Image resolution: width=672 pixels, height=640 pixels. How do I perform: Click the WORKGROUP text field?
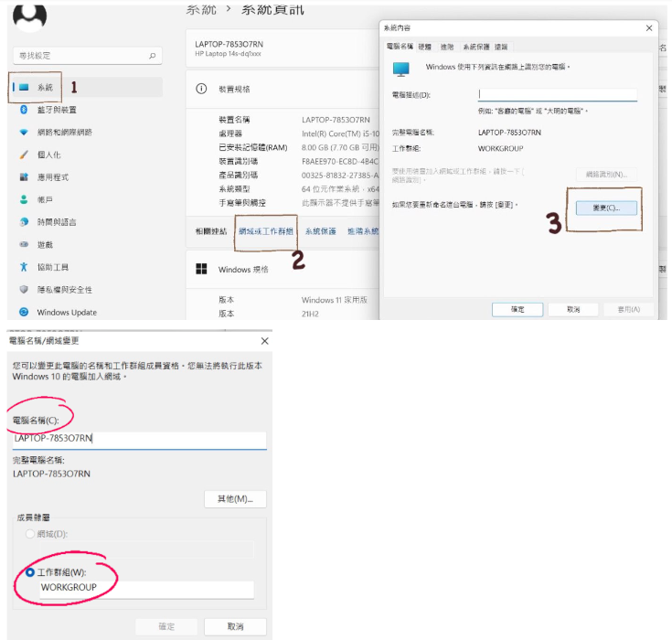pyautogui.click(x=147, y=589)
